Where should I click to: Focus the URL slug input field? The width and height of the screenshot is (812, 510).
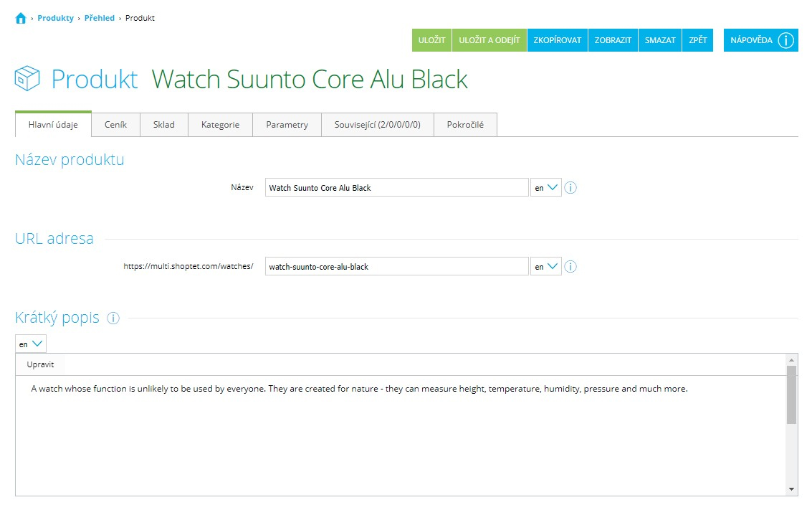(396, 266)
